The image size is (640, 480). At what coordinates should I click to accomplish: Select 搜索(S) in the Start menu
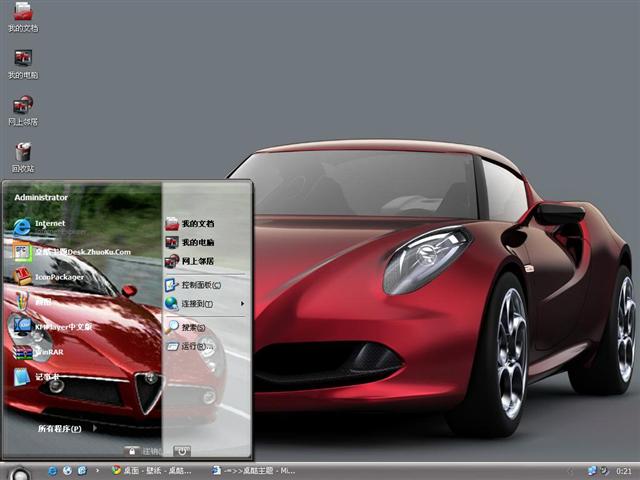192,327
